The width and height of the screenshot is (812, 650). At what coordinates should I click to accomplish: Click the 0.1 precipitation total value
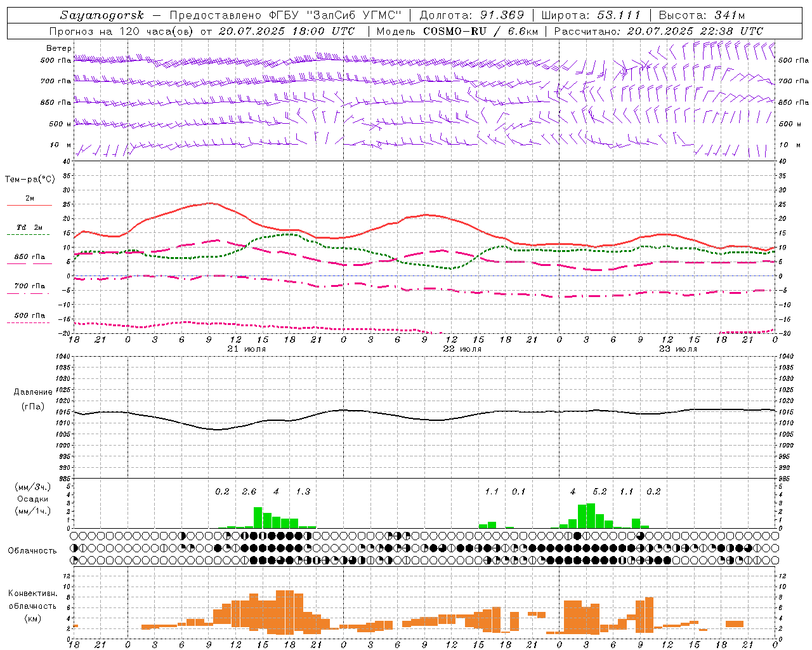tap(519, 492)
